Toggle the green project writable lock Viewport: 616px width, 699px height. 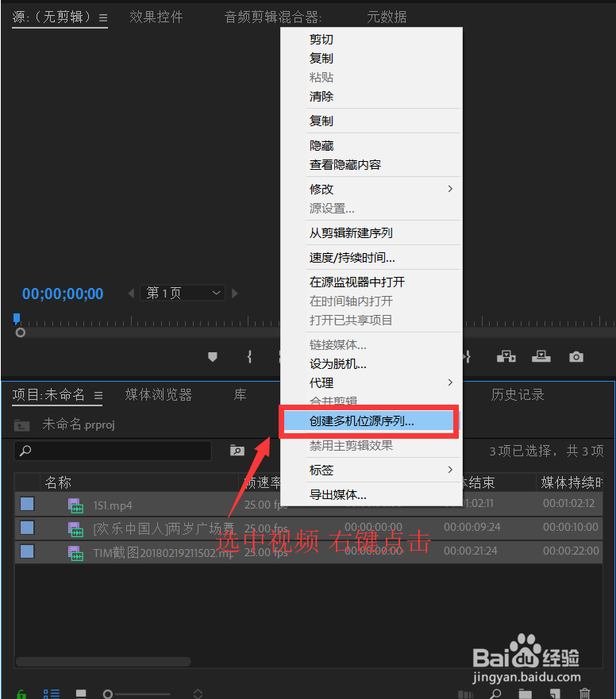[21, 694]
